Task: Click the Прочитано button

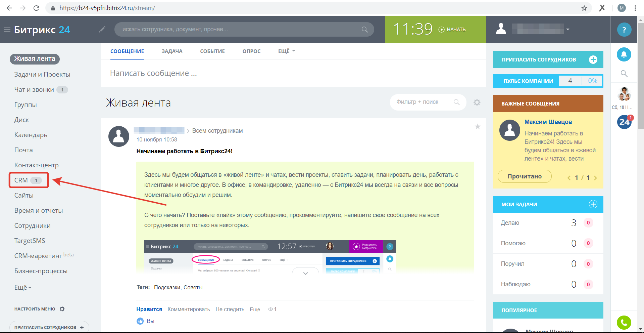Action: coord(525,176)
